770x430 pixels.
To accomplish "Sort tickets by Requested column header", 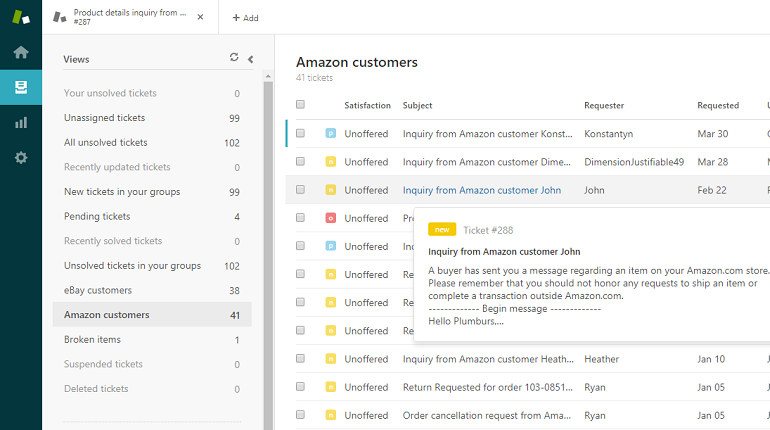I will pyautogui.click(x=717, y=105).
